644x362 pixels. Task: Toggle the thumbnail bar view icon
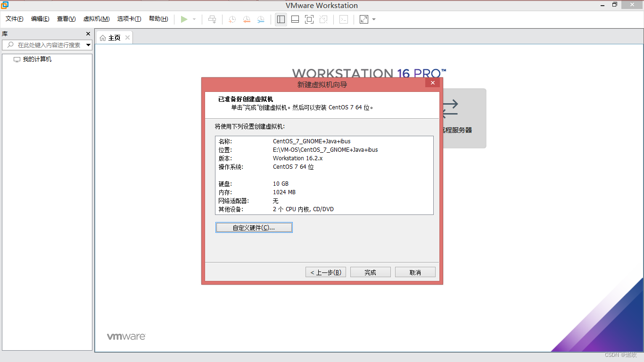pyautogui.click(x=295, y=19)
